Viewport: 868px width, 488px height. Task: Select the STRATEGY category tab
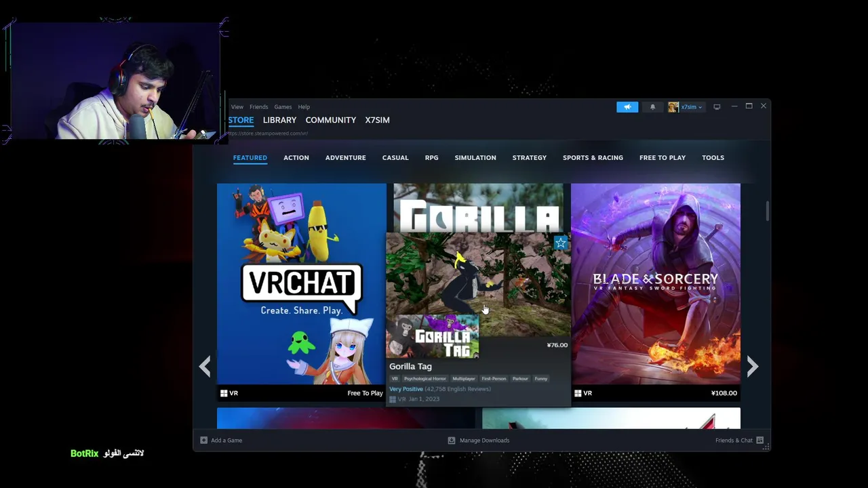pyautogui.click(x=530, y=158)
